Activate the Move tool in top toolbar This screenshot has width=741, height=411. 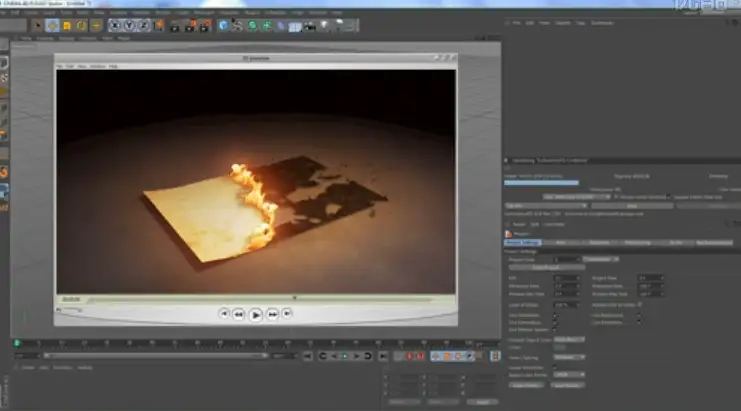(52, 26)
